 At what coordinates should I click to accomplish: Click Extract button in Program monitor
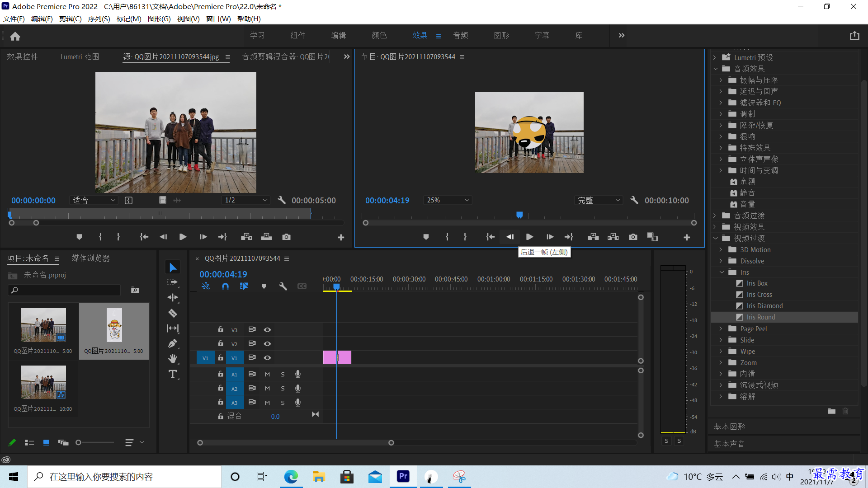[613, 237]
